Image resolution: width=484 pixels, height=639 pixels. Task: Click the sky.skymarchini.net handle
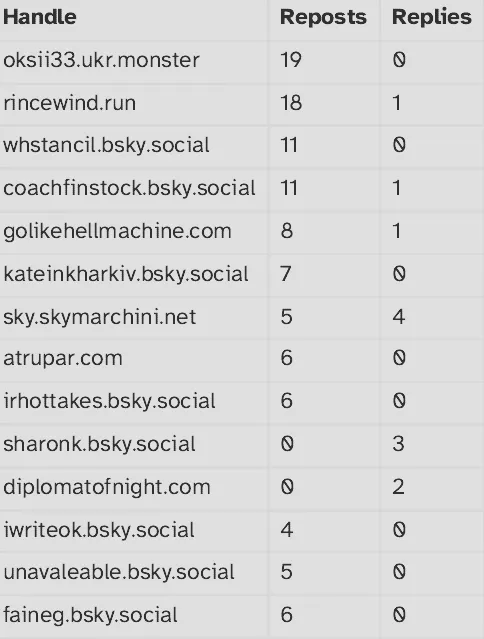(x=99, y=317)
